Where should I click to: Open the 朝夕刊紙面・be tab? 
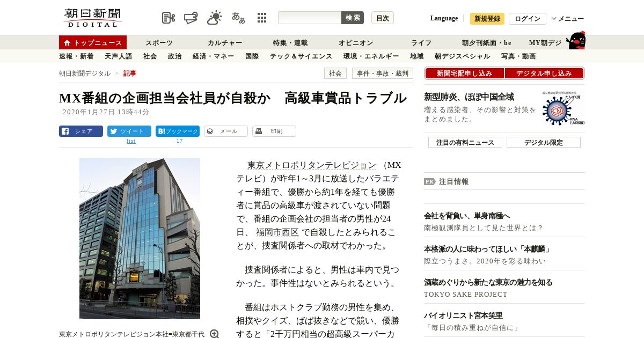487,42
